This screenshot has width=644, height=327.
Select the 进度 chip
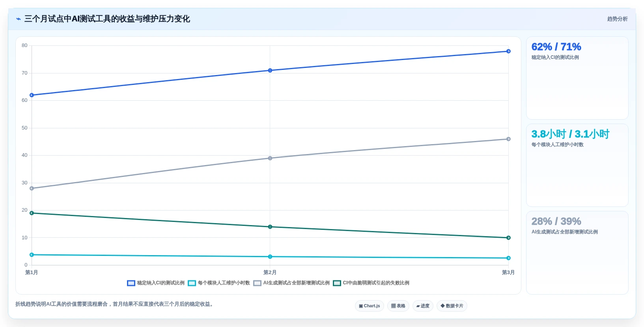(423, 306)
